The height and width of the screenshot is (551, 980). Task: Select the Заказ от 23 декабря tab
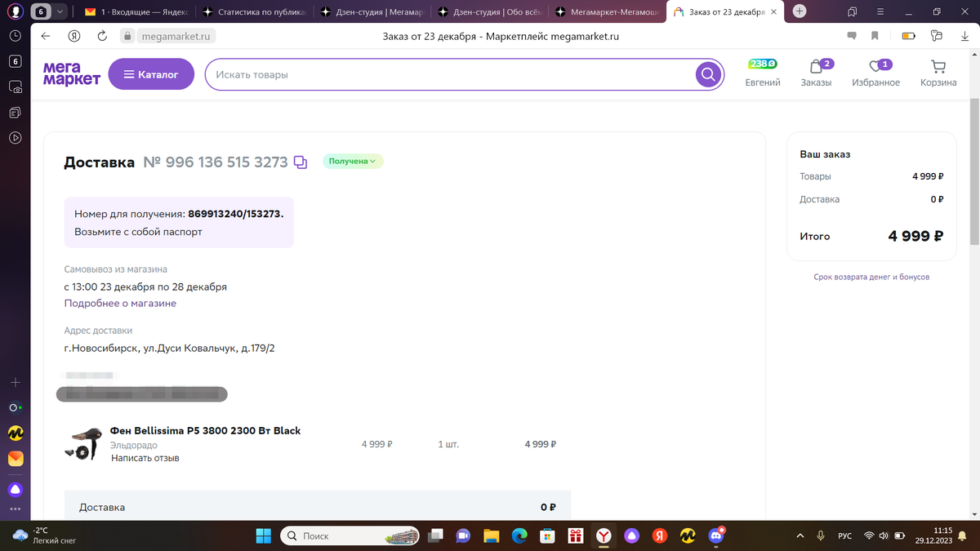725,11
